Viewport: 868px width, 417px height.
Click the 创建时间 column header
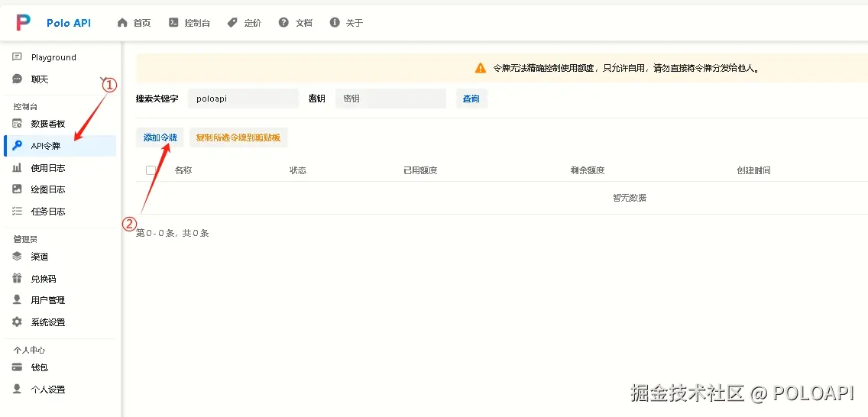pos(754,170)
